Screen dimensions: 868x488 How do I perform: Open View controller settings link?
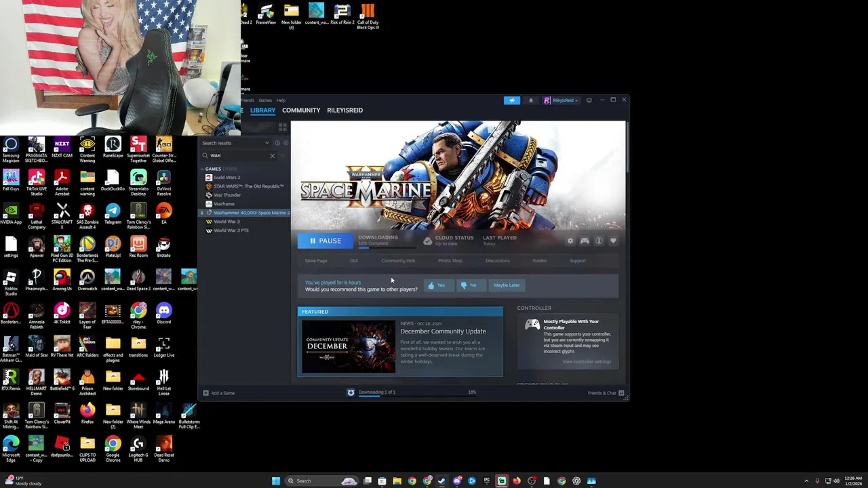coord(587,361)
